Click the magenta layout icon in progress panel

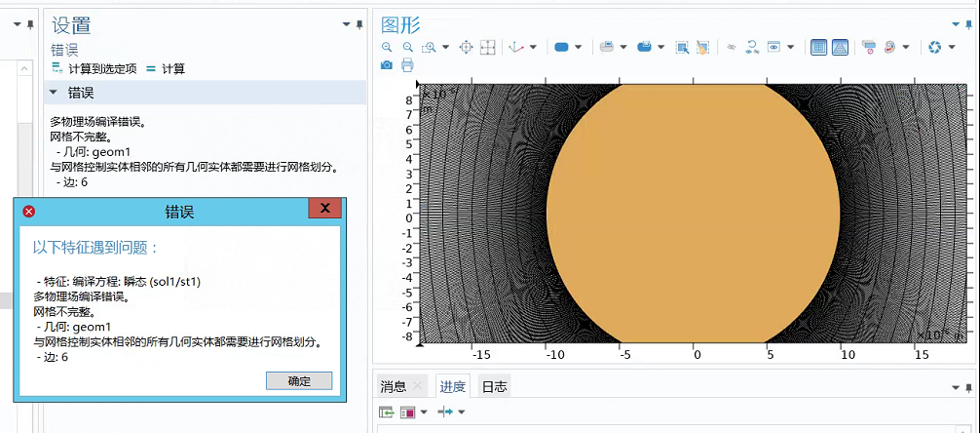tap(408, 412)
